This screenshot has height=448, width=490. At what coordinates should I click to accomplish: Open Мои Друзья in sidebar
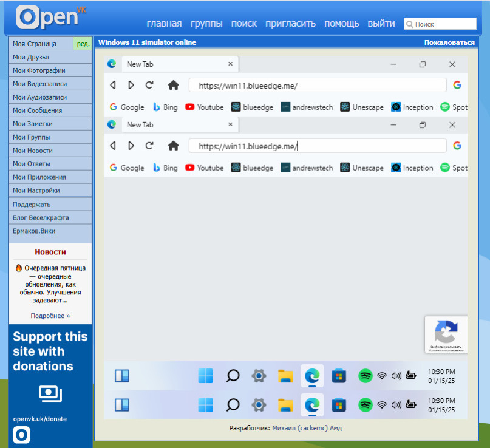(50, 57)
